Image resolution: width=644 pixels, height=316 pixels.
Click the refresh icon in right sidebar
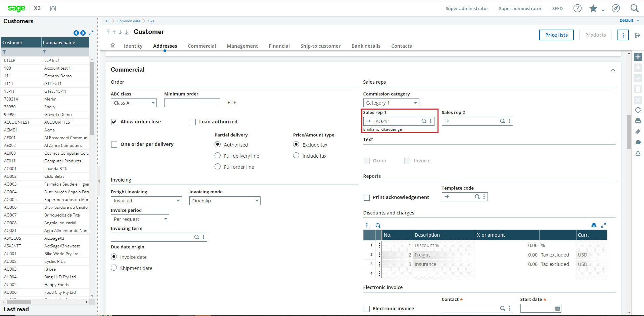pos(638,110)
